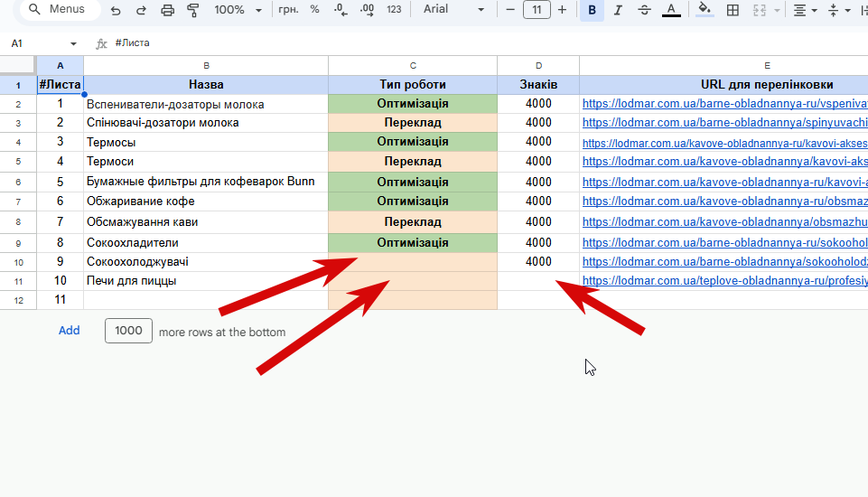Click the Undo icon

pos(116,10)
